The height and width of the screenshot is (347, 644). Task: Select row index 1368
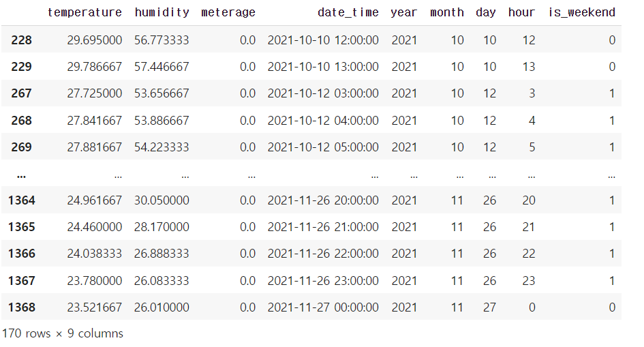(x=21, y=307)
